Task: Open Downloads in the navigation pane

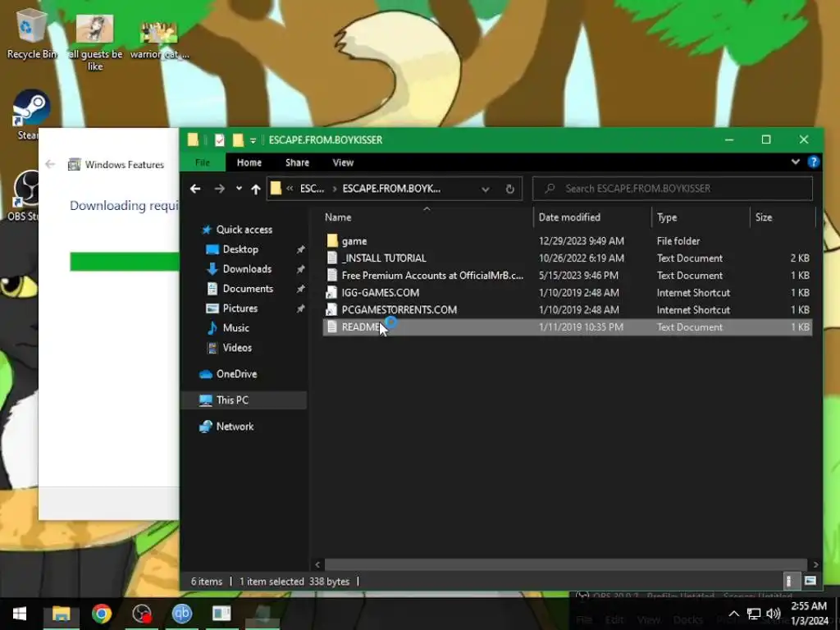Action: (247, 269)
